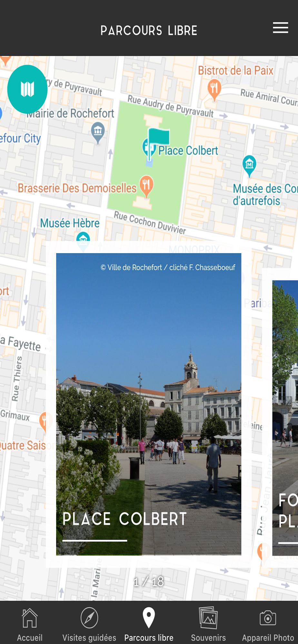Tap the 1 / 18 page counter

click(149, 582)
